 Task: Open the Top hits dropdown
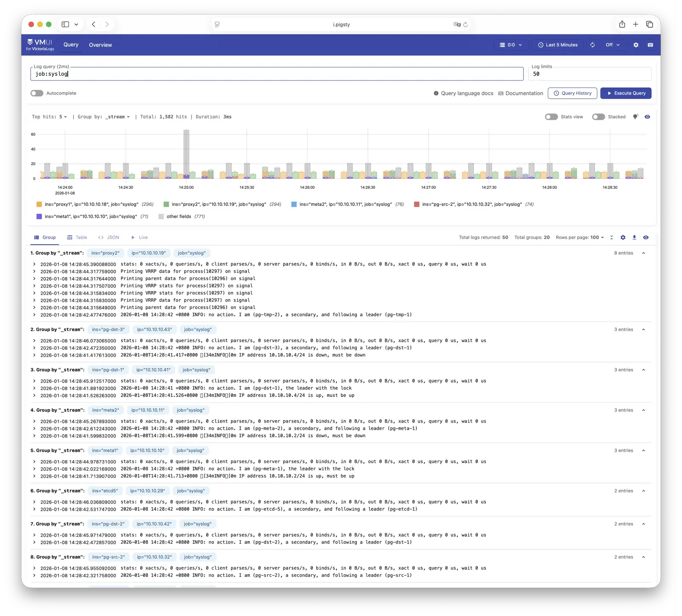click(63, 117)
